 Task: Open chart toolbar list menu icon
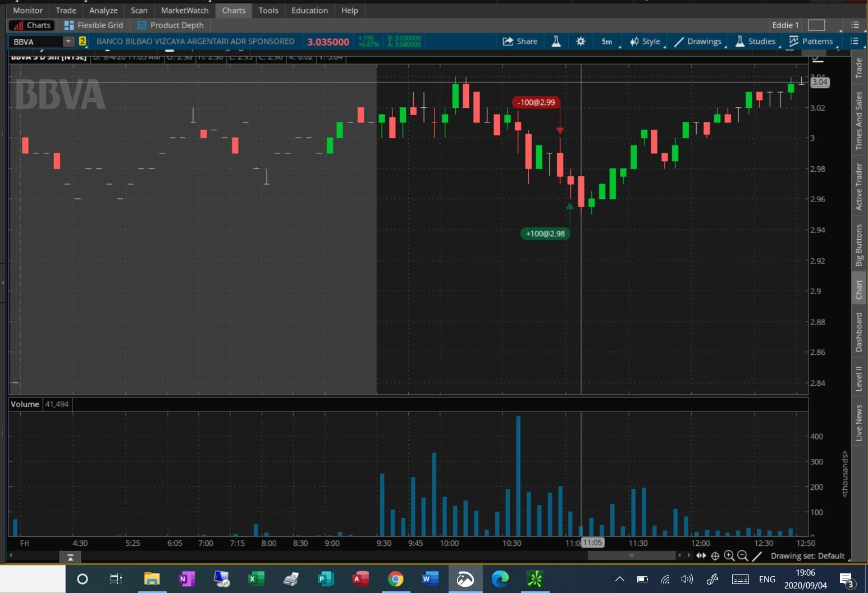(x=855, y=41)
